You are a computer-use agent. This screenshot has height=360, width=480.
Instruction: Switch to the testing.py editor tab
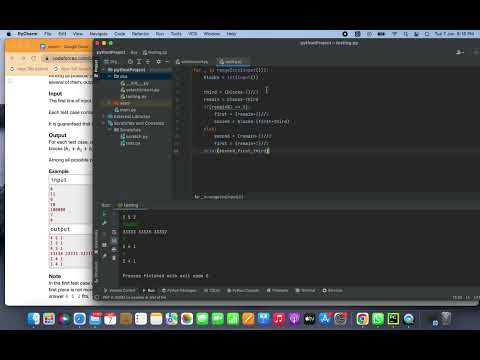click(232, 62)
